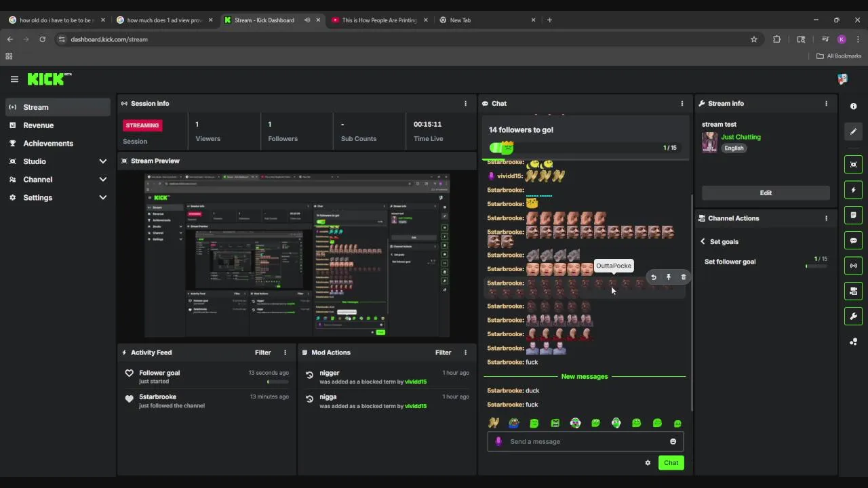
Task: Switch to the New Tab browser tab
Action: pos(488,20)
